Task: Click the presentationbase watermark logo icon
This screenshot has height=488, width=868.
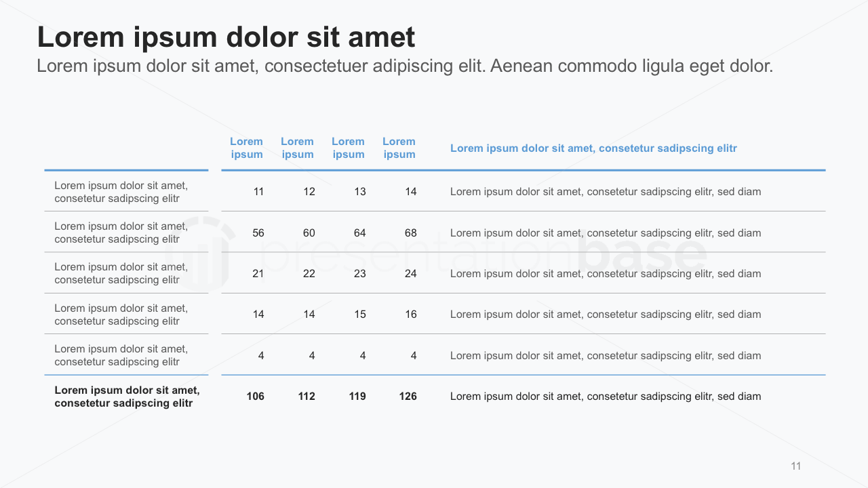Action: (197, 253)
